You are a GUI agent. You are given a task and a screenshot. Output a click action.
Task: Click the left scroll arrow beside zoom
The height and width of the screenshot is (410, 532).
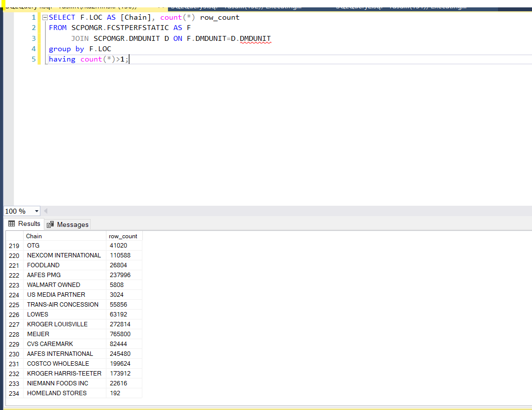46,211
